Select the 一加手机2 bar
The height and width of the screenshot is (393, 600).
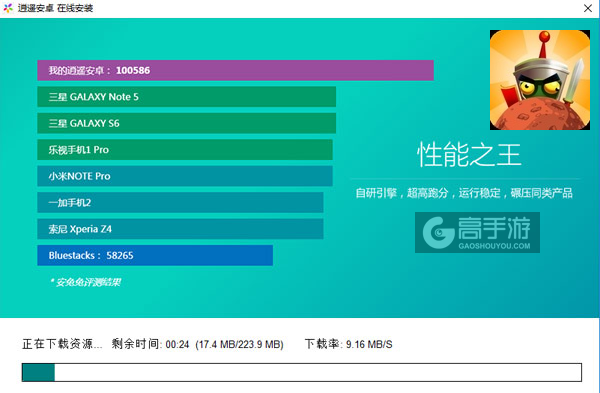tap(180, 202)
